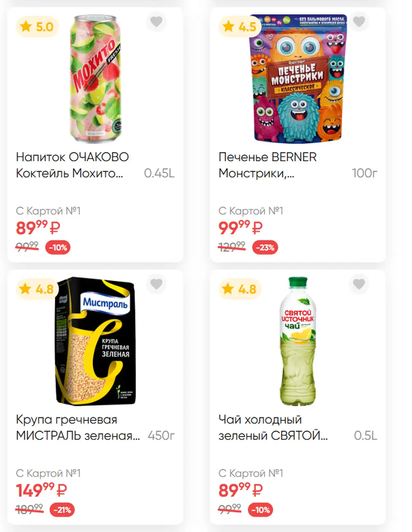412x532 pixels.
Task: View the Мистраль зеленая гречневая box image
Action: click(95, 341)
